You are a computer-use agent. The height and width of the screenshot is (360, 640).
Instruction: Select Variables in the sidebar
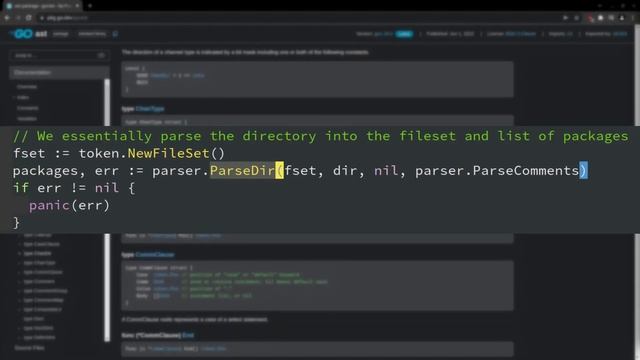coord(27,119)
